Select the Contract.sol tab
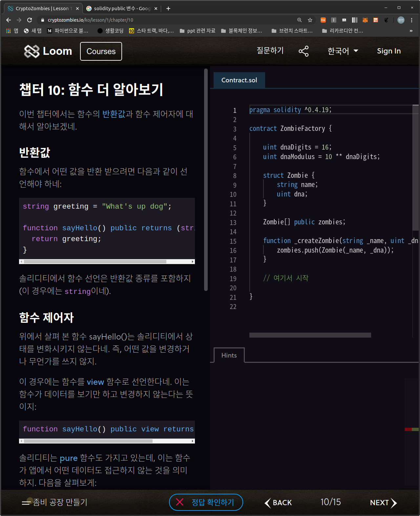420x516 pixels. 239,80
